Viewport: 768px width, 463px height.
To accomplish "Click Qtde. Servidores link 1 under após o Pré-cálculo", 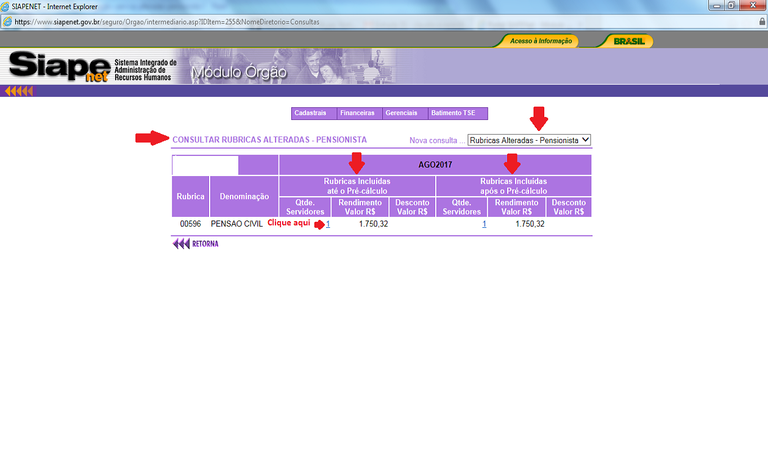I will 484,224.
